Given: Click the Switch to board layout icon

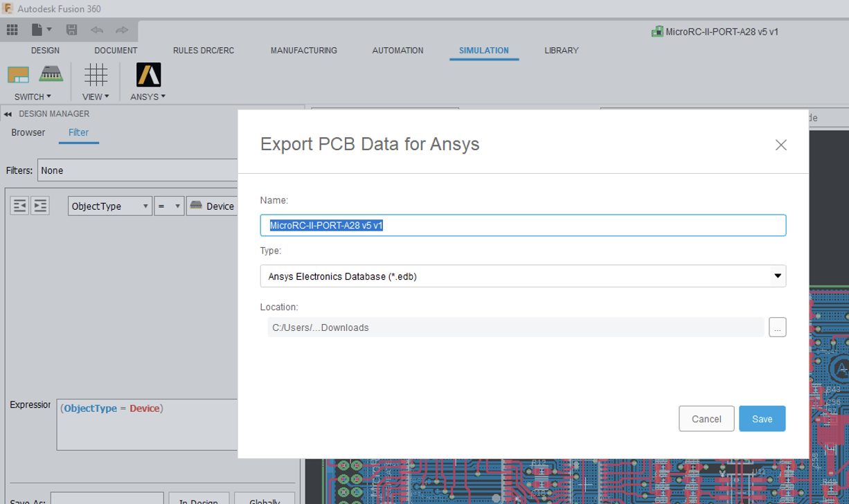Looking at the screenshot, I should pos(19,74).
